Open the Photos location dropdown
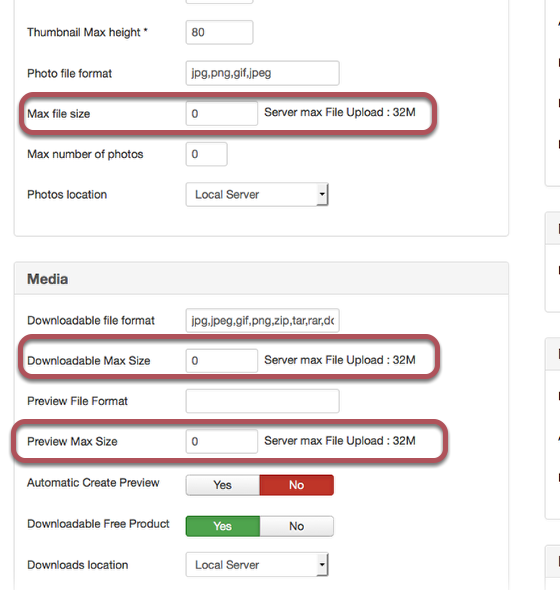Screen dimensions: 560x590 (257, 195)
